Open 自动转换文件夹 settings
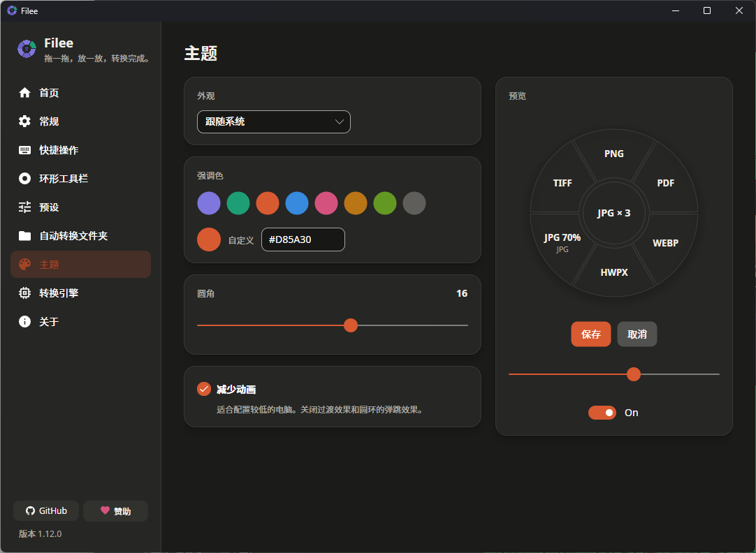This screenshot has height=553, width=756. 80,235
